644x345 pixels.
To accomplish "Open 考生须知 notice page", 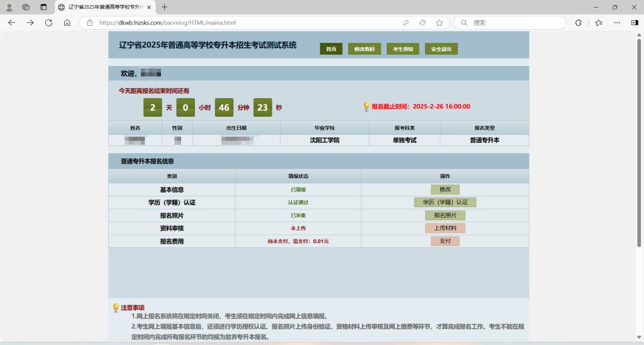I will pyautogui.click(x=402, y=49).
